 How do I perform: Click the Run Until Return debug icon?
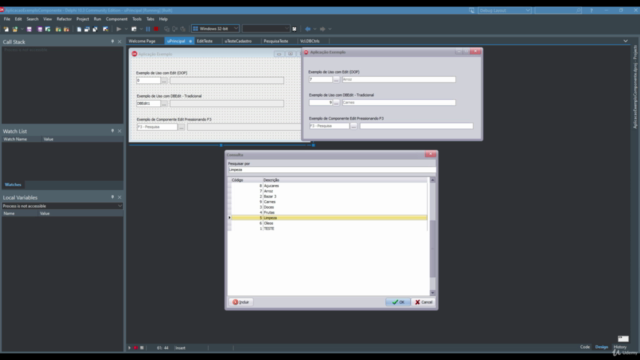coord(183,29)
